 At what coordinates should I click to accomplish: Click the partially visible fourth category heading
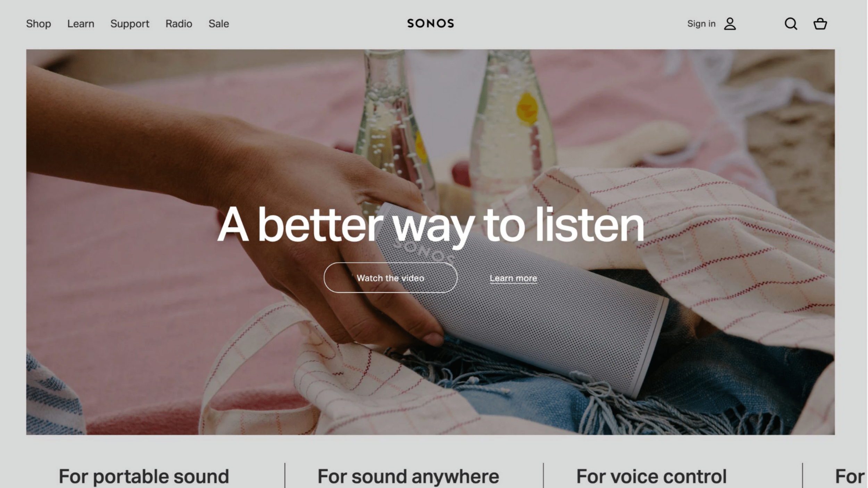pos(851,476)
